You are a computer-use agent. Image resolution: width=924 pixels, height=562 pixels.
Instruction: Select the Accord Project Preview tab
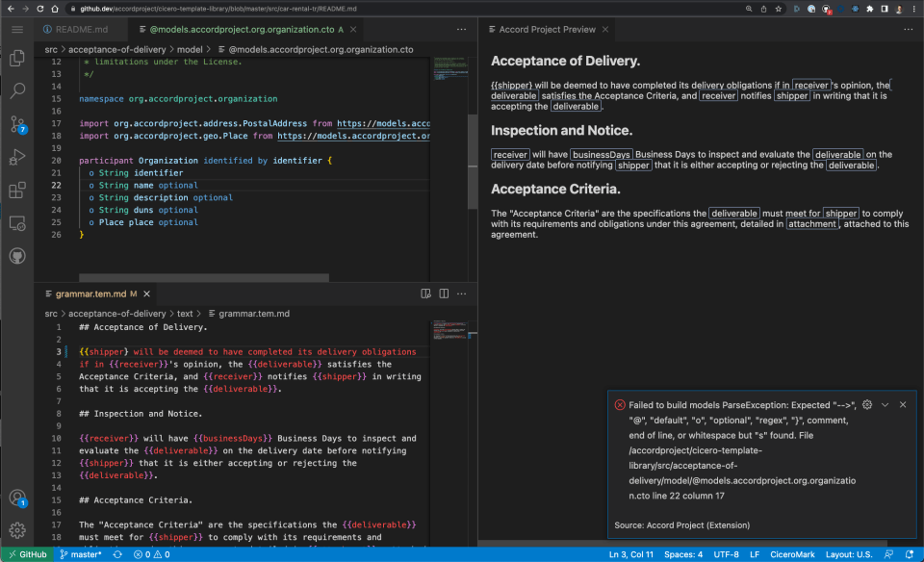(547, 30)
